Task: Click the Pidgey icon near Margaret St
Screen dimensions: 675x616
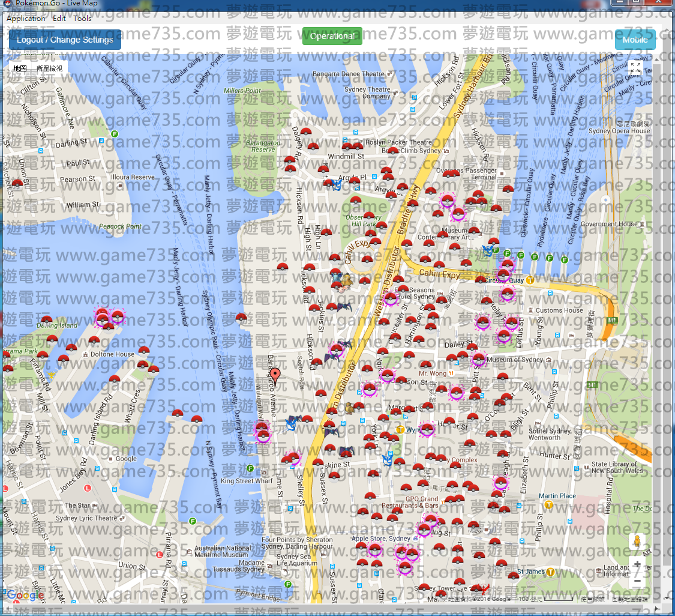Action: pos(349,408)
